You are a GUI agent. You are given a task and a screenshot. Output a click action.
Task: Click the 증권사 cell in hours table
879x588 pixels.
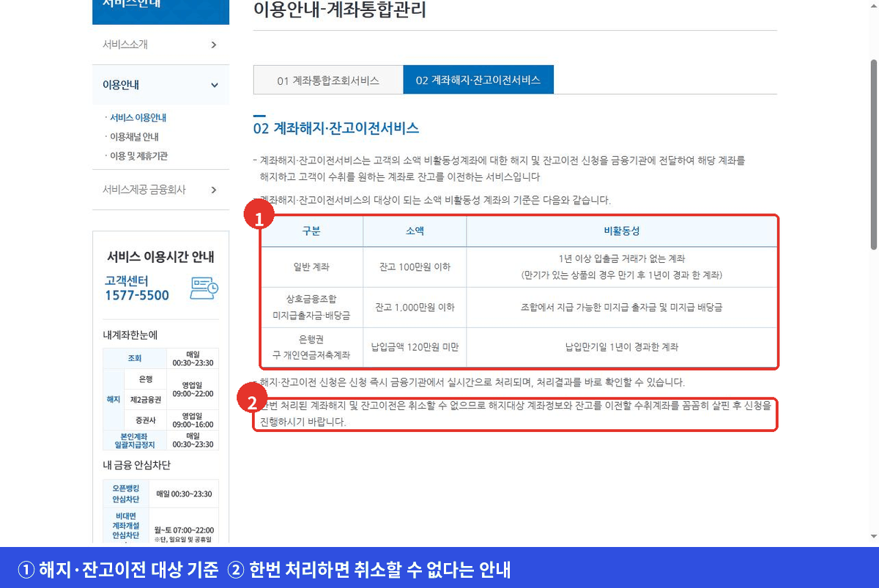pos(145,420)
